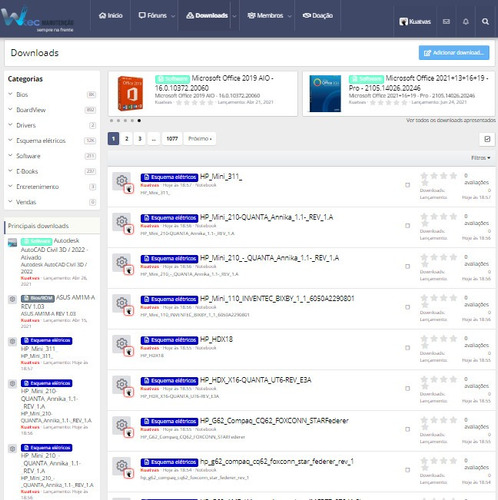Expand the Entretenimento category chevron
Screen dimensions: 498x500
point(10,186)
